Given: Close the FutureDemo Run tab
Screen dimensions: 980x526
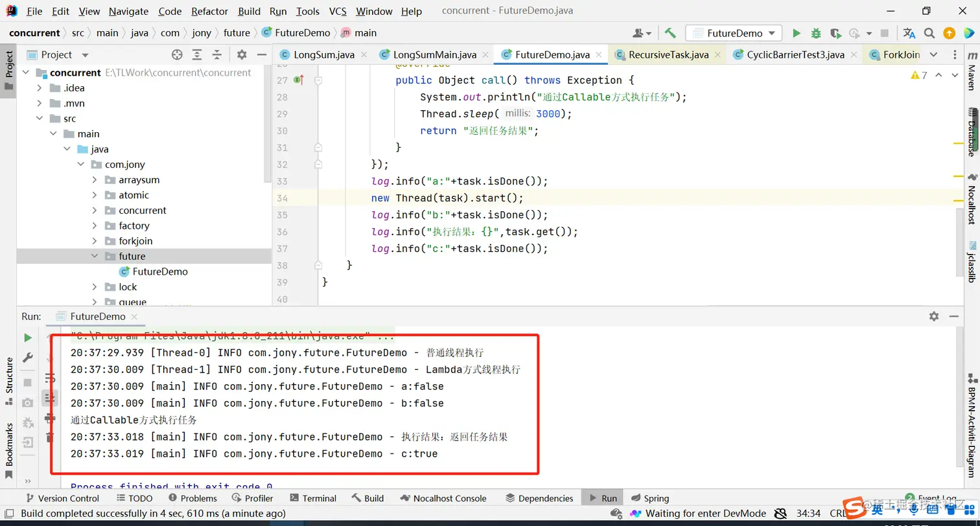Looking at the screenshot, I should coord(134,317).
